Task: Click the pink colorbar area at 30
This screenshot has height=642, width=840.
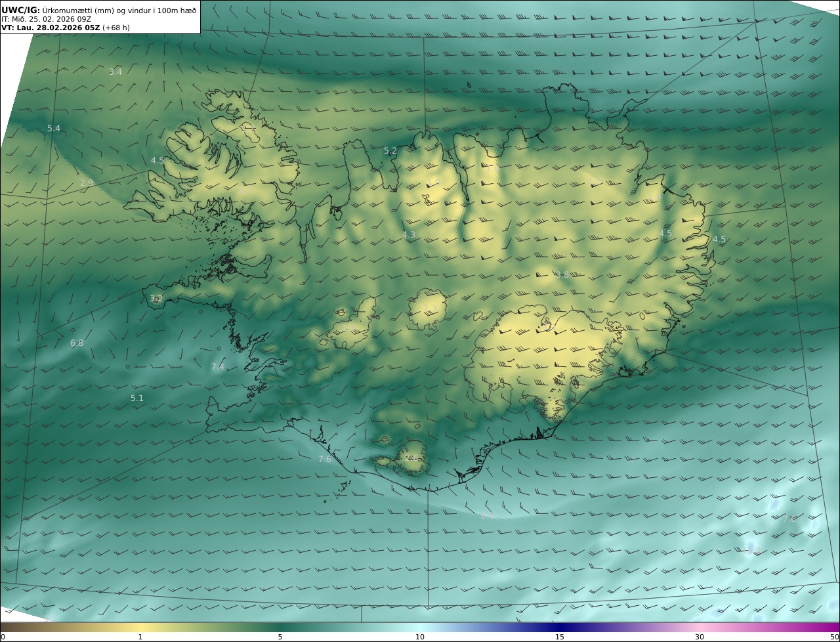Action: click(700, 628)
